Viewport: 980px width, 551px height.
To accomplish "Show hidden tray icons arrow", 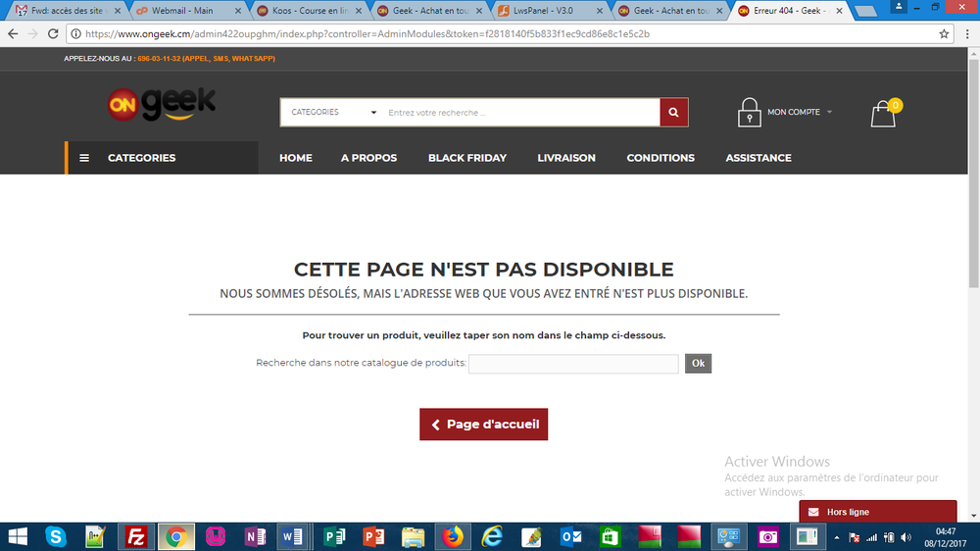I will tap(836, 537).
